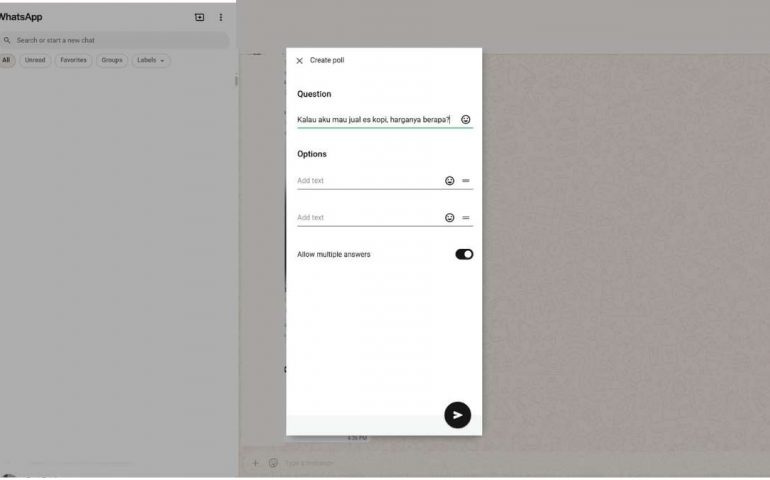Select the Unread chats filter
This screenshot has height=480, width=770.
pyautogui.click(x=35, y=60)
